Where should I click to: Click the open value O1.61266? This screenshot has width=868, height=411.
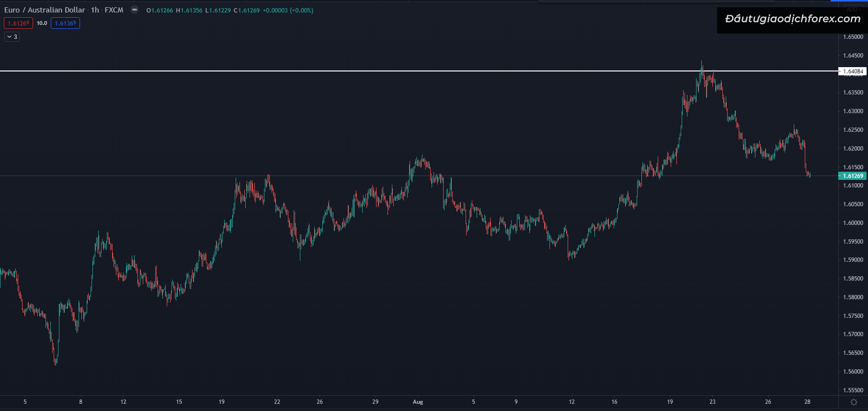(x=160, y=10)
